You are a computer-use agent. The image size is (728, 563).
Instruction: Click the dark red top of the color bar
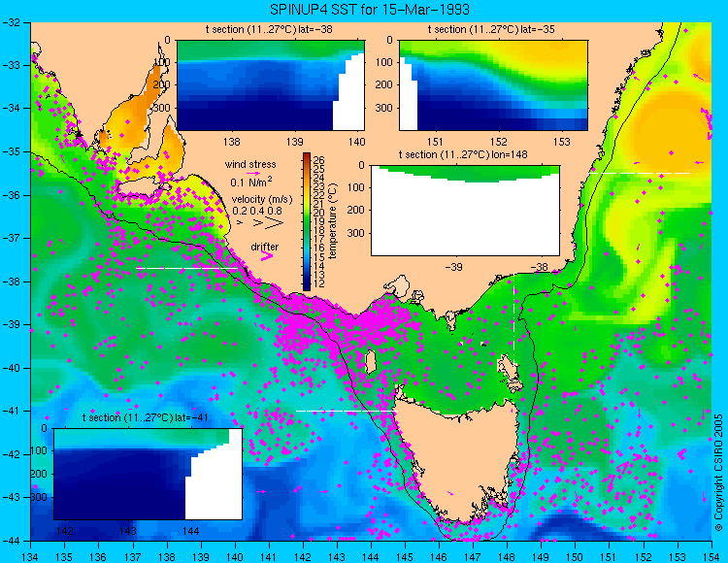click(x=307, y=157)
